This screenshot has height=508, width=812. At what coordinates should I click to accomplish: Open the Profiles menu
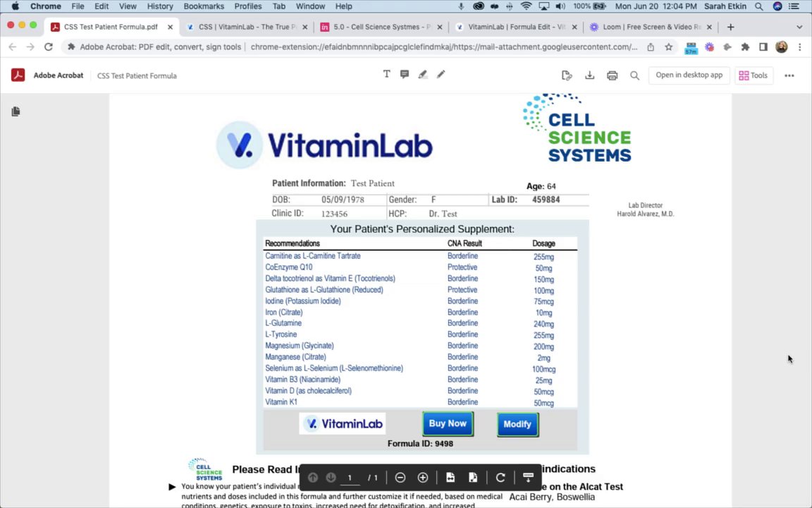[247, 6]
